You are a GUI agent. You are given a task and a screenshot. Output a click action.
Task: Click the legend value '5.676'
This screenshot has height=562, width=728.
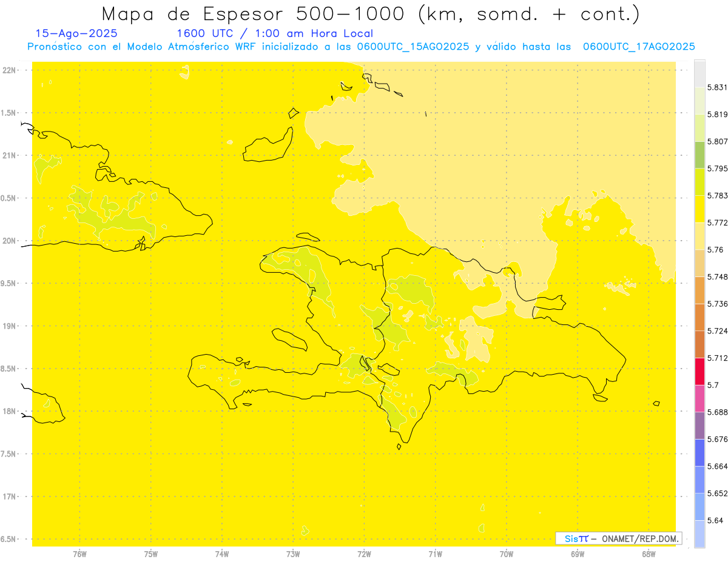717,440
